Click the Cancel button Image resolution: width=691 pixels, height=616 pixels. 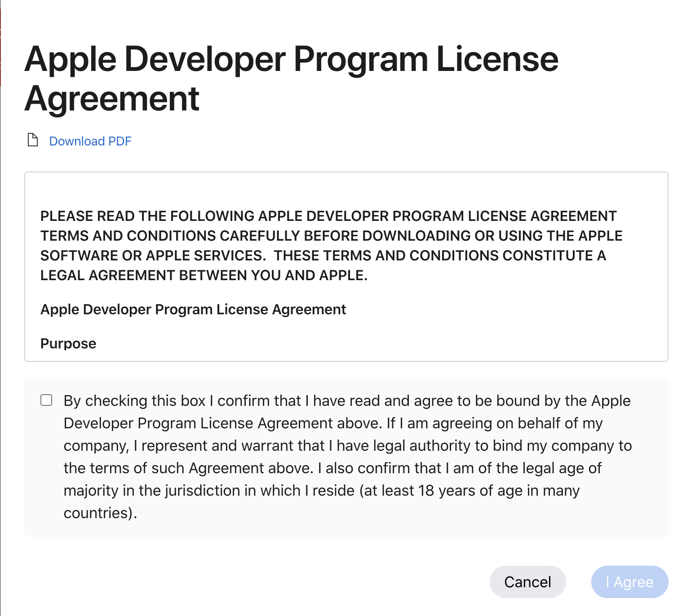pos(527,582)
